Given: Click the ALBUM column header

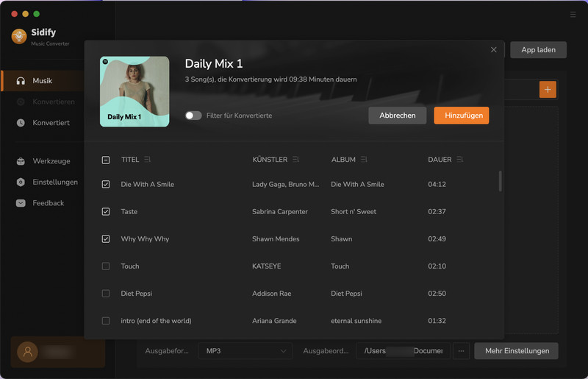Looking at the screenshot, I should point(343,160).
